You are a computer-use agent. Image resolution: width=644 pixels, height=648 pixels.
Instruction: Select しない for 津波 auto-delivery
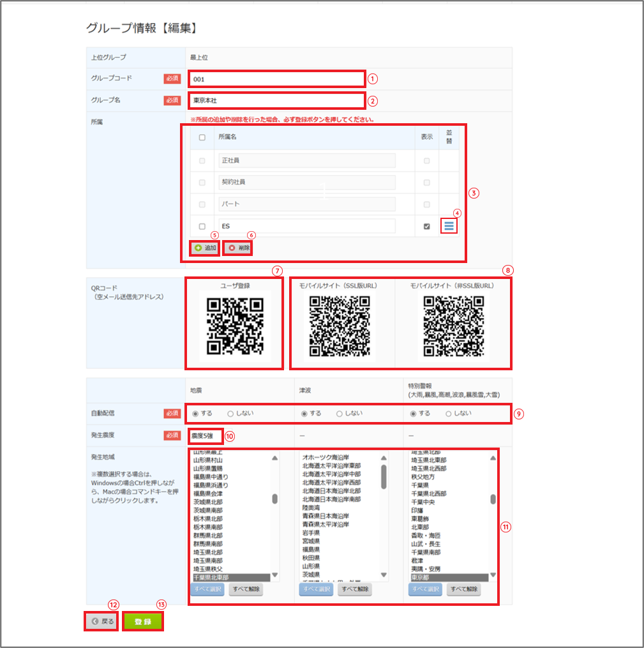coord(339,414)
